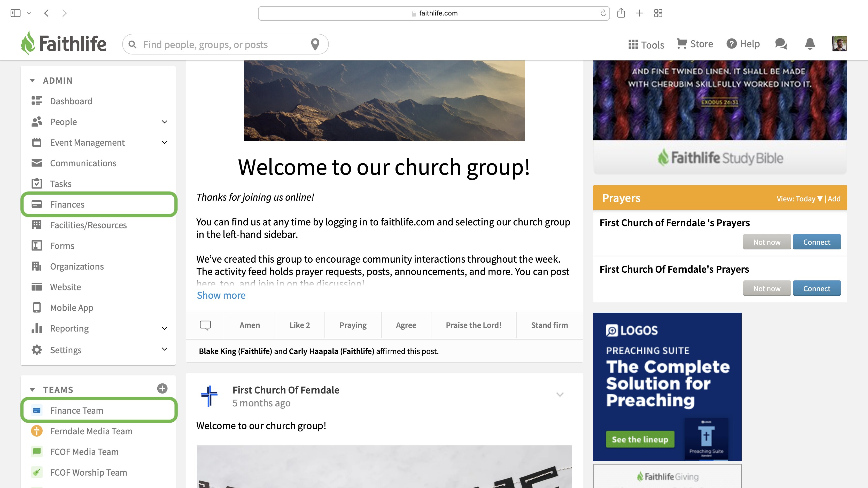Click the Faithlife logo
868x488 pixels.
[x=63, y=43]
